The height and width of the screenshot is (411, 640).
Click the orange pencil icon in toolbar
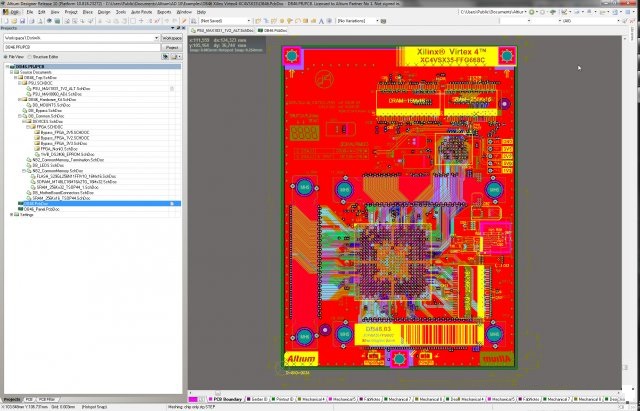(184, 21)
